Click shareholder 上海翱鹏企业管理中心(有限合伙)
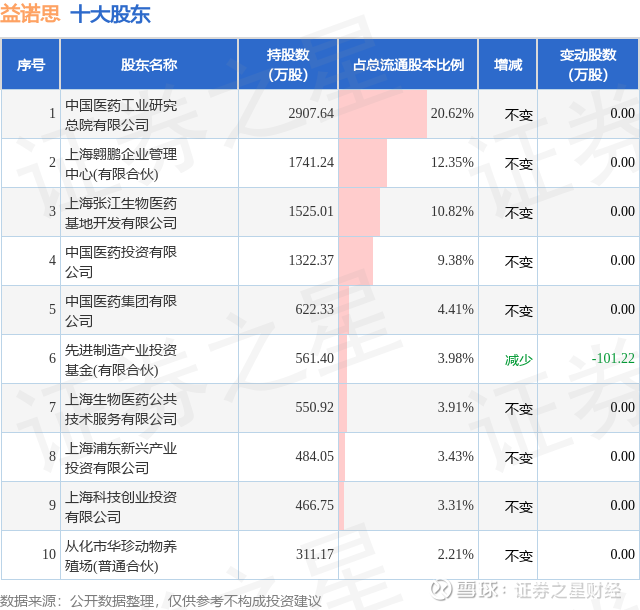 (x=121, y=164)
